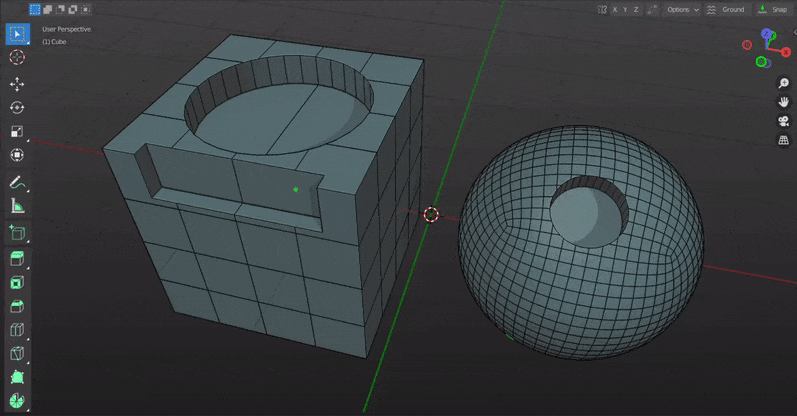Select the Scale tool
This screenshot has width=797, height=416.
coord(17,132)
